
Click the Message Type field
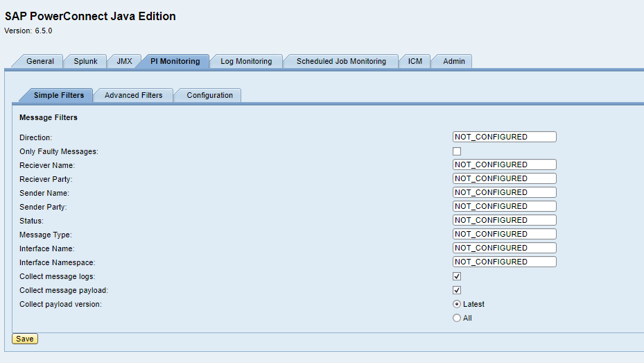pos(504,235)
